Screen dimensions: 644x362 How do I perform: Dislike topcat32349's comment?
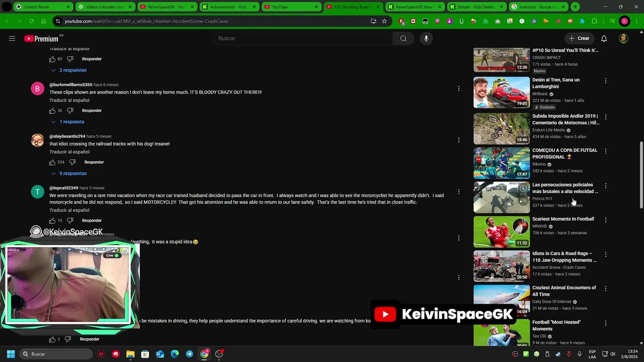tap(70, 221)
